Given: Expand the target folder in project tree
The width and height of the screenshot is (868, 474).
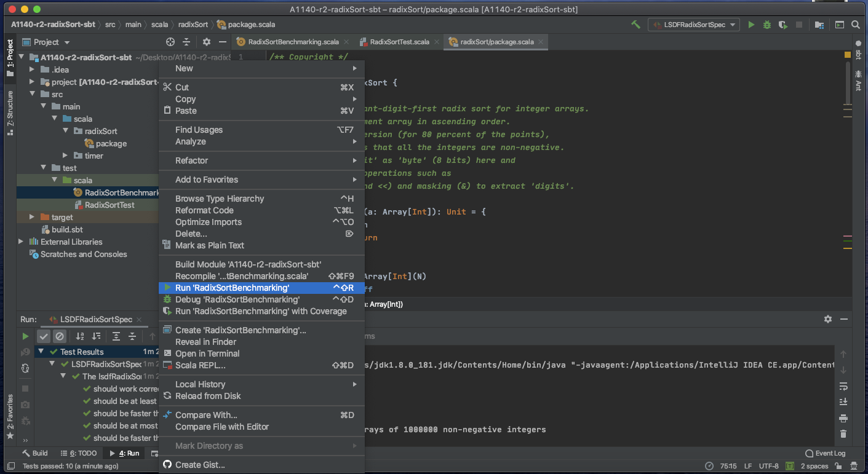Looking at the screenshot, I should [x=32, y=217].
